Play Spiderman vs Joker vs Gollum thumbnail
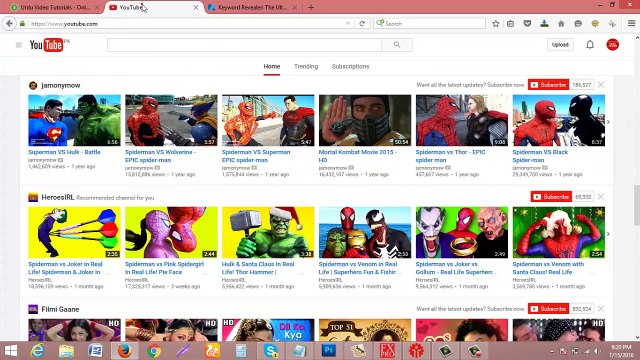This screenshot has width=640, height=360. pyautogui.click(x=462, y=232)
